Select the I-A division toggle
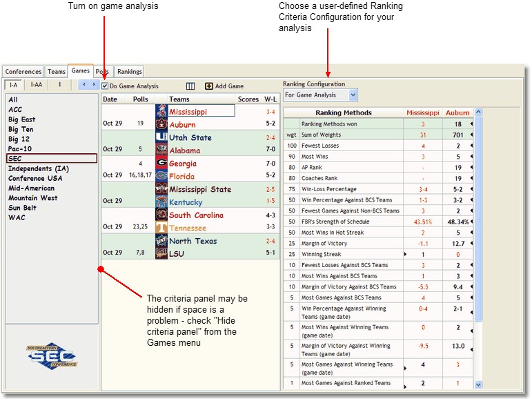The height and width of the screenshot is (401, 532). [14, 85]
